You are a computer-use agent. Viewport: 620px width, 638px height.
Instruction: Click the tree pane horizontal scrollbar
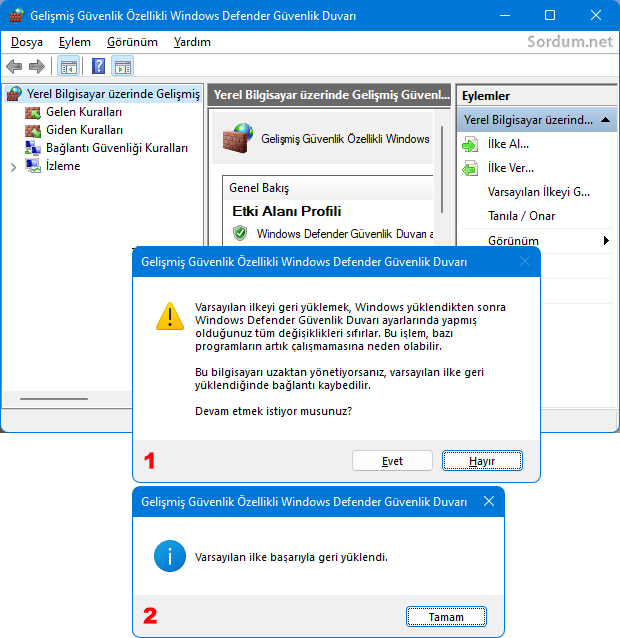54,399
